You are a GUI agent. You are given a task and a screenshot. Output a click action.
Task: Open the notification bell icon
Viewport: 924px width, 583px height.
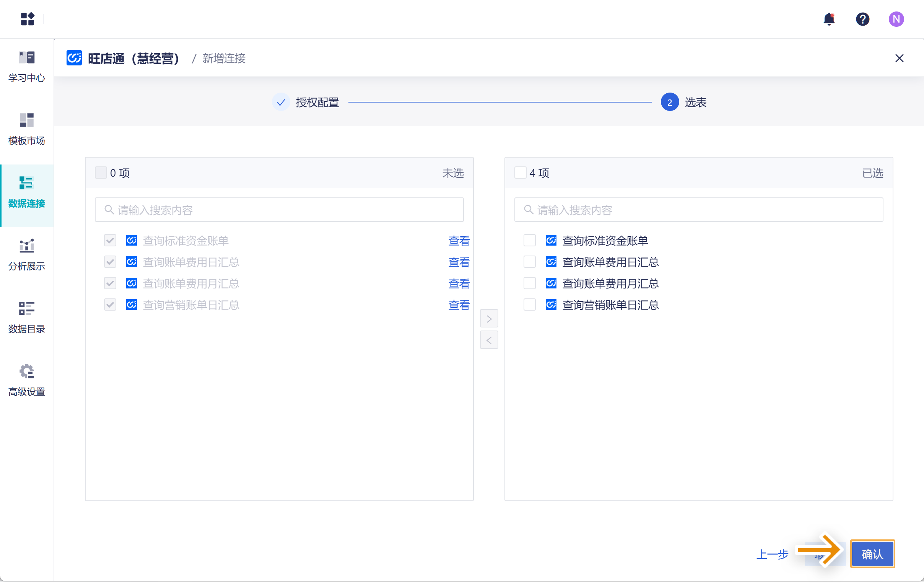(829, 19)
